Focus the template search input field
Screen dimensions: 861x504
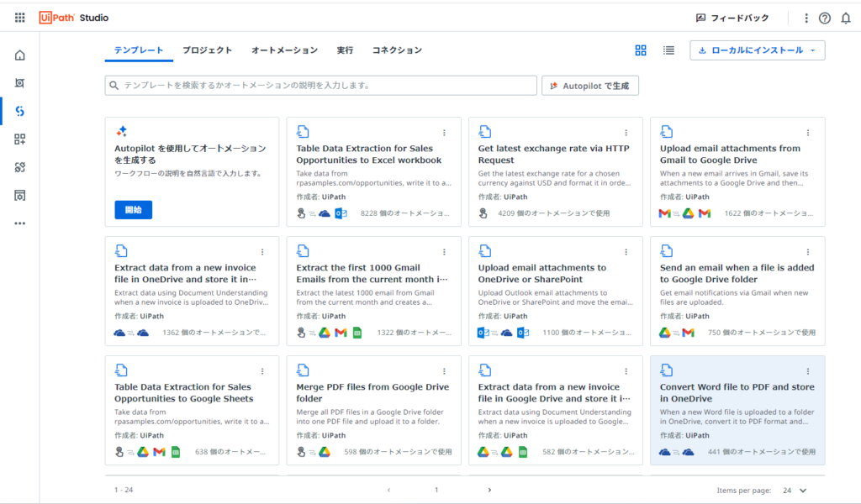pos(324,86)
